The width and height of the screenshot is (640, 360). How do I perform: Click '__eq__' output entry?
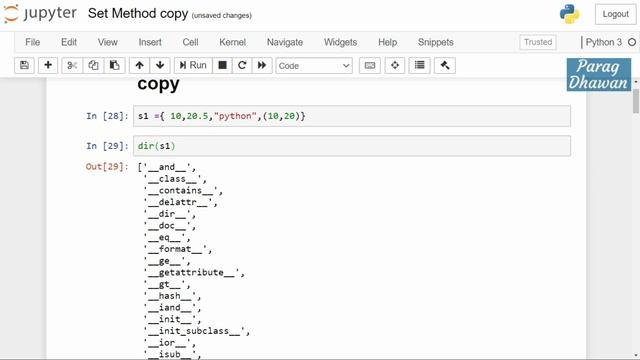[x=164, y=237]
